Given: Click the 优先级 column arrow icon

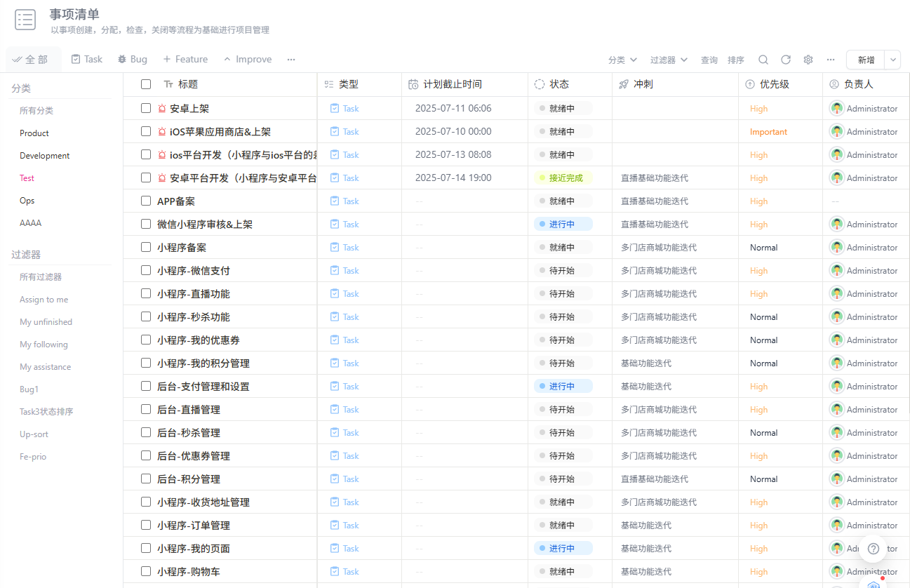Looking at the screenshot, I should [750, 84].
